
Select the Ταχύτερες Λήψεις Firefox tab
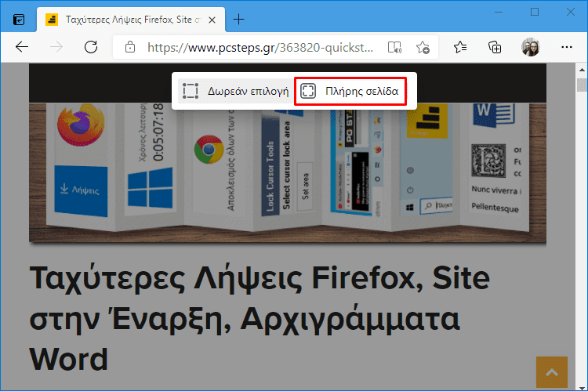[x=131, y=20]
